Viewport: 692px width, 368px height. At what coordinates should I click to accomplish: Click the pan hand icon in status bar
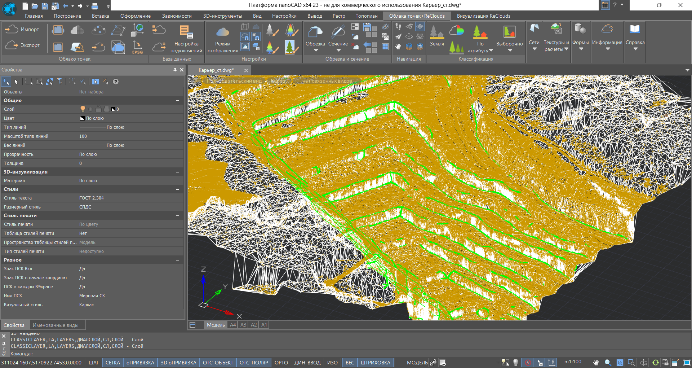[x=596, y=363]
